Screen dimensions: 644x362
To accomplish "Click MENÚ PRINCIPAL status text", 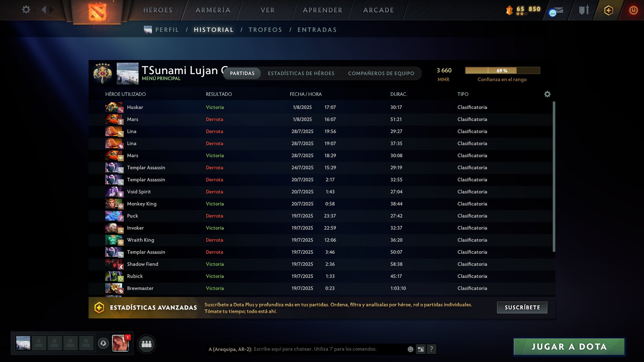I will tap(161, 78).
